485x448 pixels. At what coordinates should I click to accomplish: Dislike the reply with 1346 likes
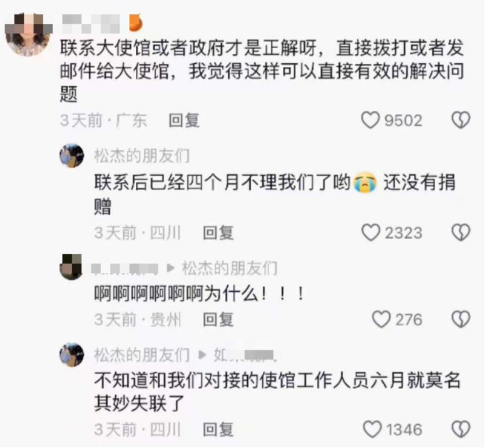[x=461, y=429]
